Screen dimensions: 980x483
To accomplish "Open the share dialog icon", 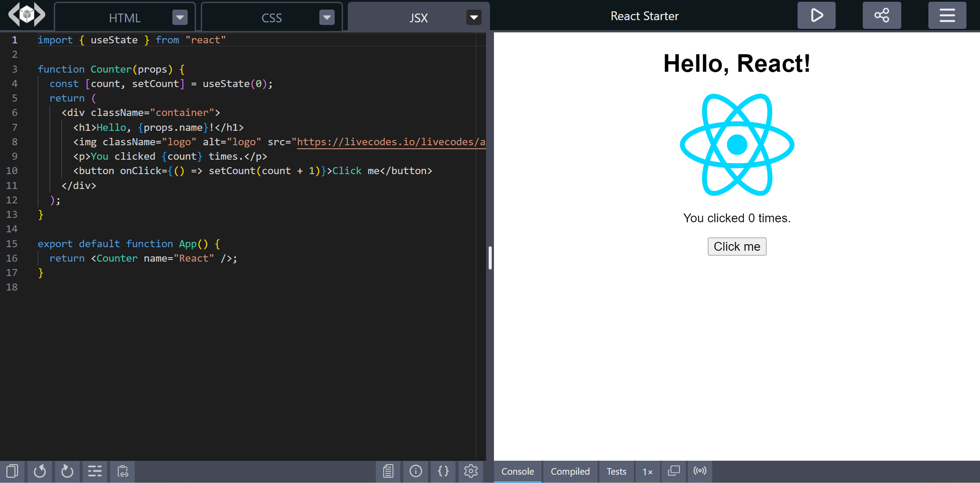I will (882, 16).
